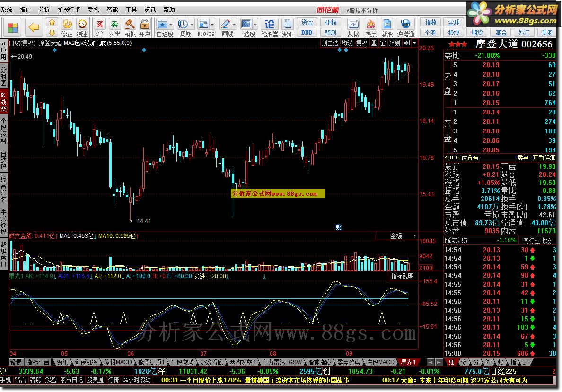
Task: Open the 指标说明 indicator description button
Action: [402, 276]
